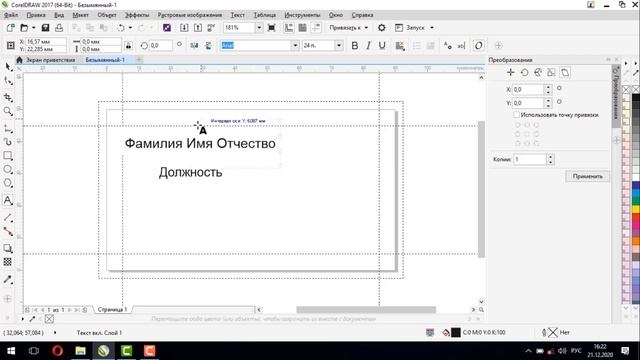The width and height of the screenshot is (640, 360).
Task: Click the horizontal scrollbar thumb
Action: pyautogui.click(x=366, y=310)
